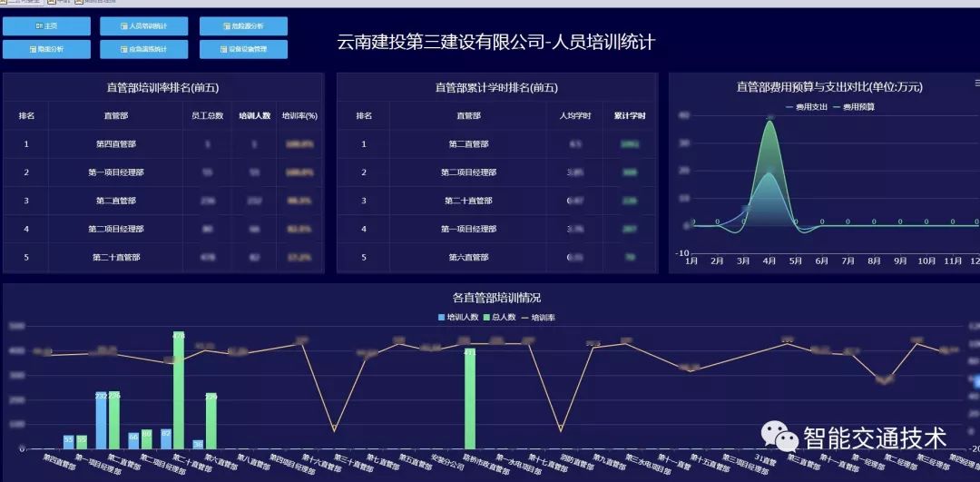The width and height of the screenshot is (980, 482).
Task: Click the 直管部累计学时排名(前五) panel title
Action: pyautogui.click(x=497, y=87)
